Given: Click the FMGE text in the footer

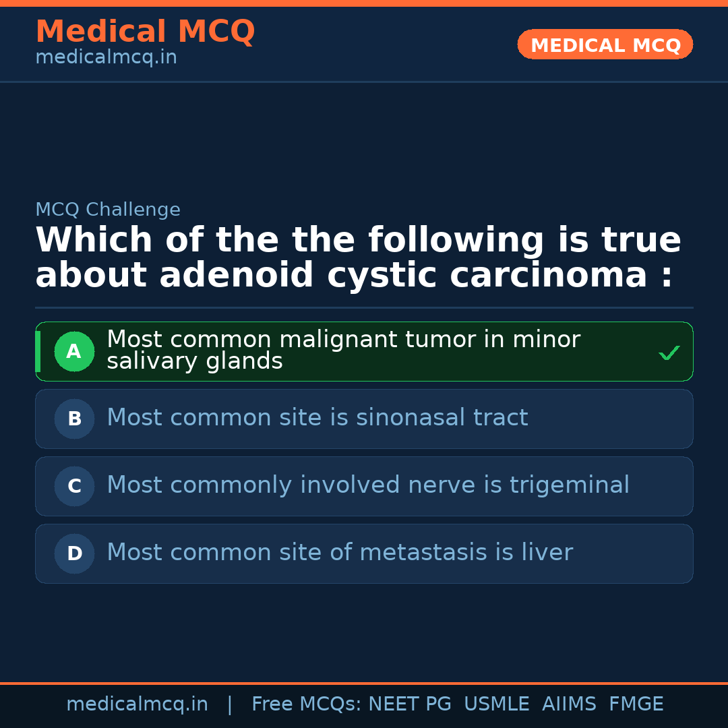Looking at the screenshot, I should pos(636,704).
